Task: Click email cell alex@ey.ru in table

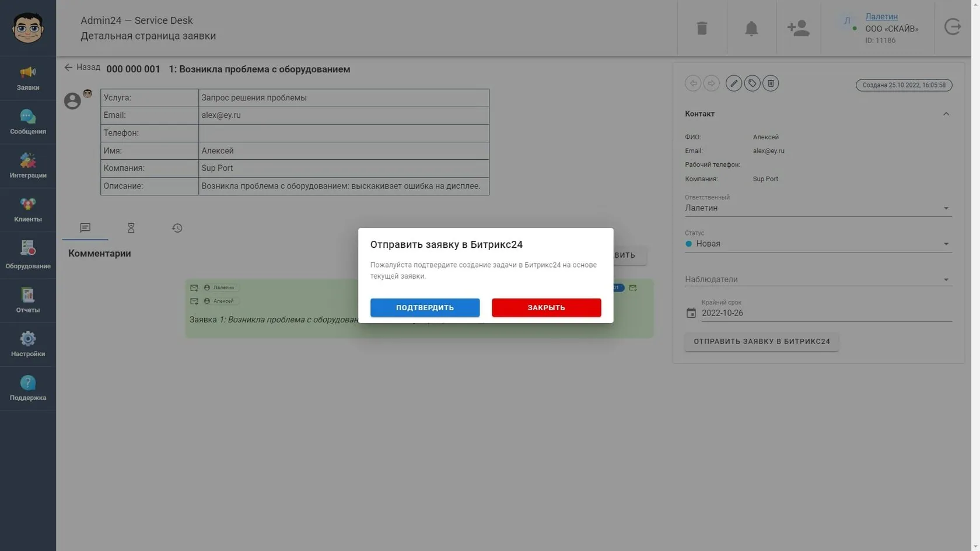Action: point(344,115)
